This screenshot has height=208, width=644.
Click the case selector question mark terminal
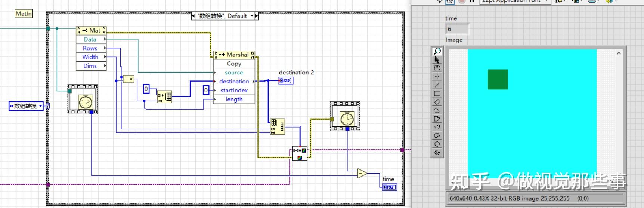pos(47,106)
